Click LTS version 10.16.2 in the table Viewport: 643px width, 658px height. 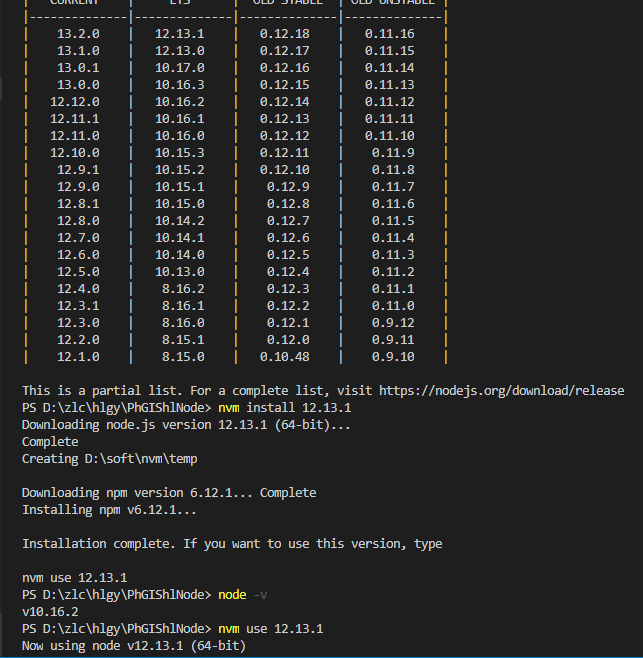pos(180,101)
